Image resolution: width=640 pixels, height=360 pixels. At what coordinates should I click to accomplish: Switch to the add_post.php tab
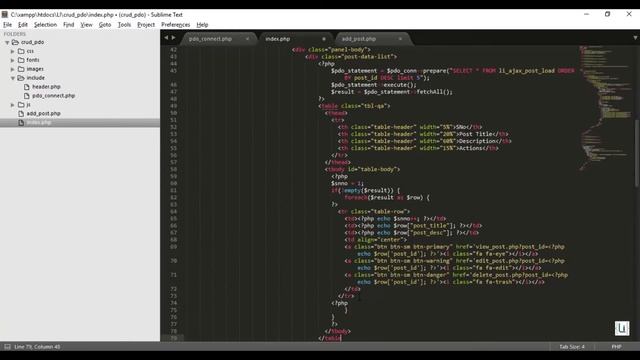click(359, 39)
